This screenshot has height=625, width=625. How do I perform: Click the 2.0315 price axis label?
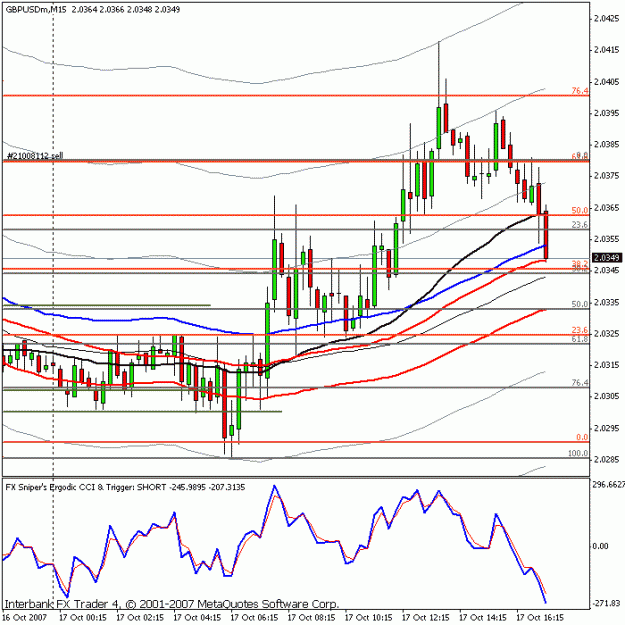click(x=607, y=365)
